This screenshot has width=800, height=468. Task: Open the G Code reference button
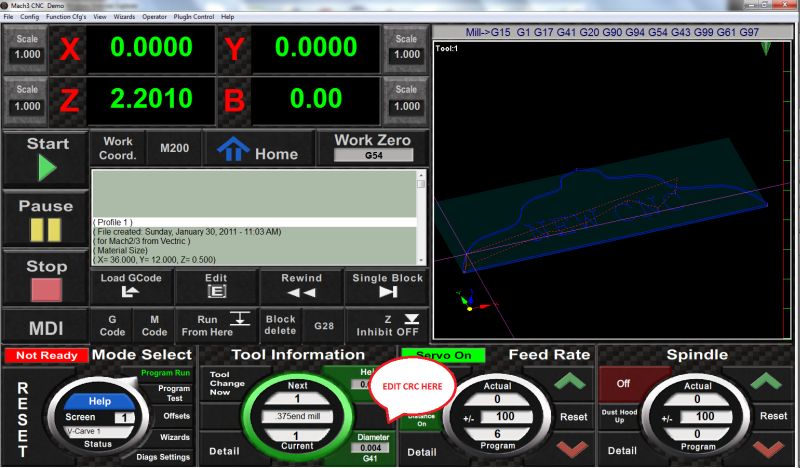click(x=112, y=325)
